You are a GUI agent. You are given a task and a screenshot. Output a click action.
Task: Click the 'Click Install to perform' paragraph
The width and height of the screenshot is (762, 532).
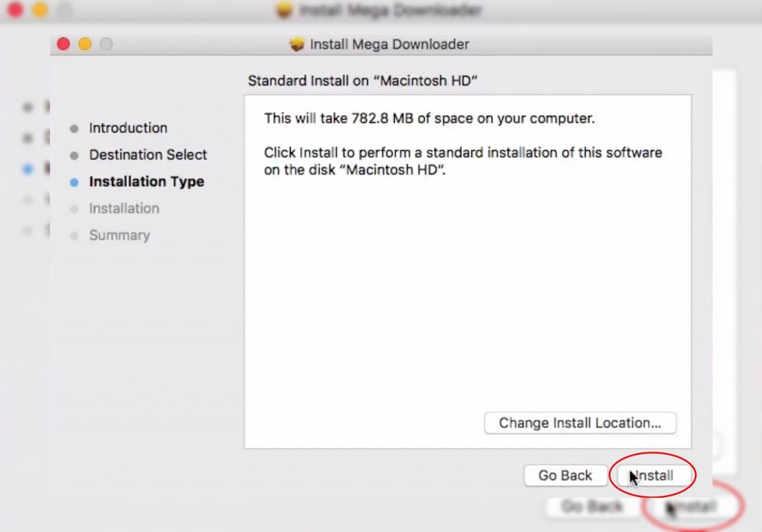[463, 161]
